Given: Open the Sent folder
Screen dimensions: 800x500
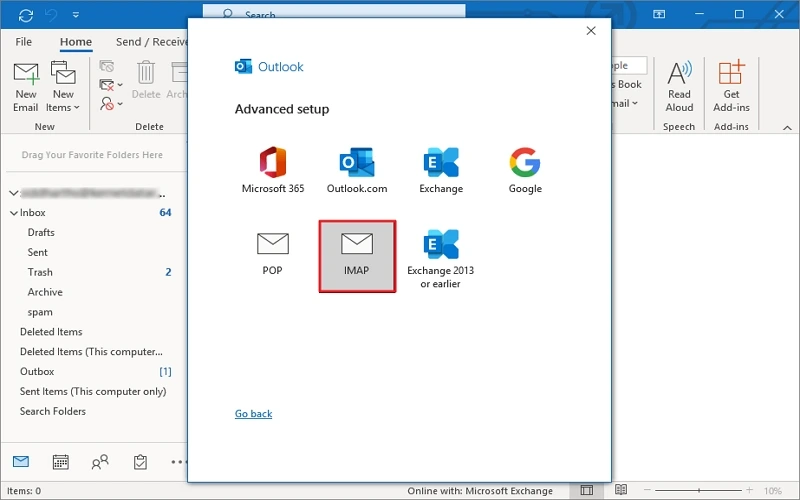Looking at the screenshot, I should [38, 252].
